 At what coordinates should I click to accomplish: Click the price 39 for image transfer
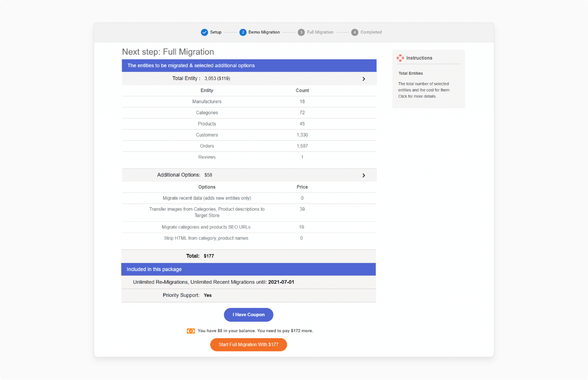302,209
